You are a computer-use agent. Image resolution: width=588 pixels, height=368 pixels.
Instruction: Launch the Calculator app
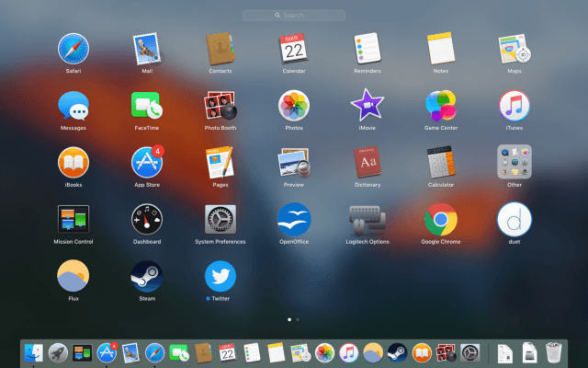[441, 163]
